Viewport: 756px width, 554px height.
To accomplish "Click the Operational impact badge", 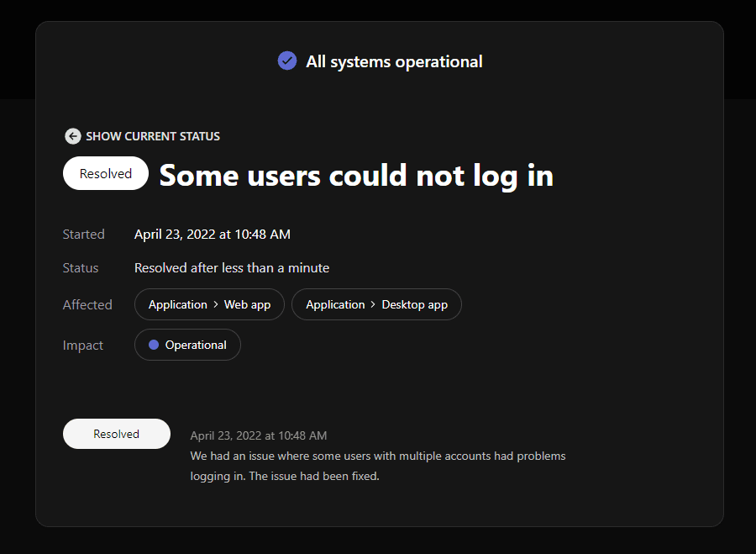I will pyautogui.click(x=187, y=345).
